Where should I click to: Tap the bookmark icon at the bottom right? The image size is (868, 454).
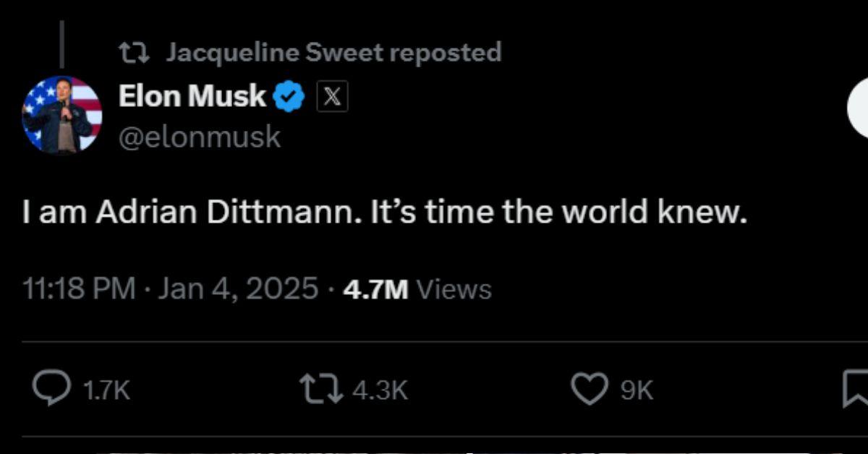[x=861, y=389]
